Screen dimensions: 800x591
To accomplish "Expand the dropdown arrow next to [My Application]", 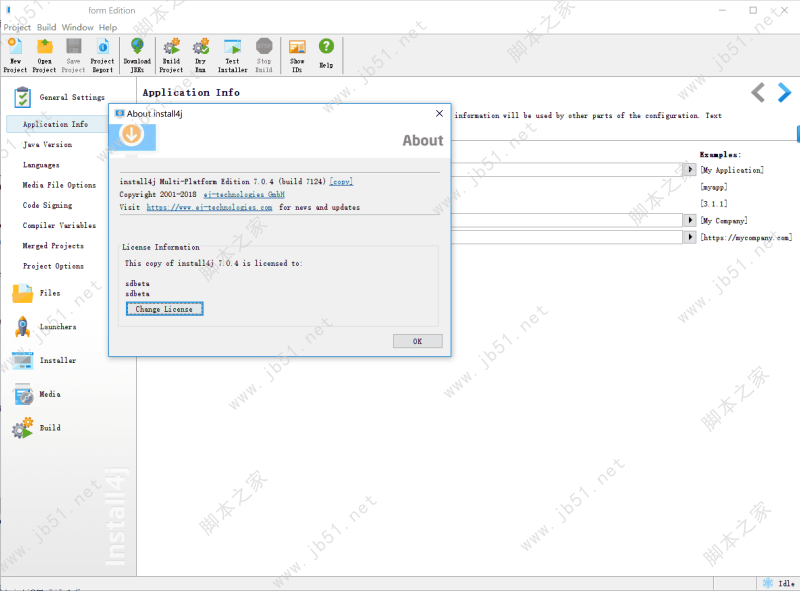I will pos(690,170).
